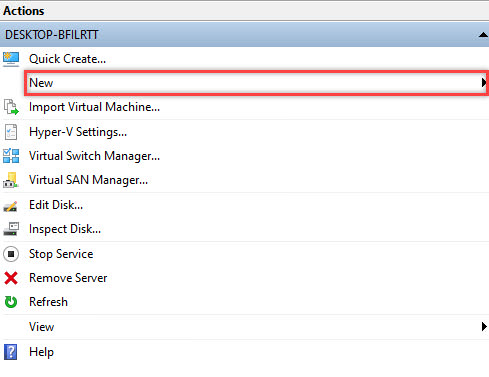Open Help action text
The height and width of the screenshot is (377, 489).
click(x=41, y=352)
